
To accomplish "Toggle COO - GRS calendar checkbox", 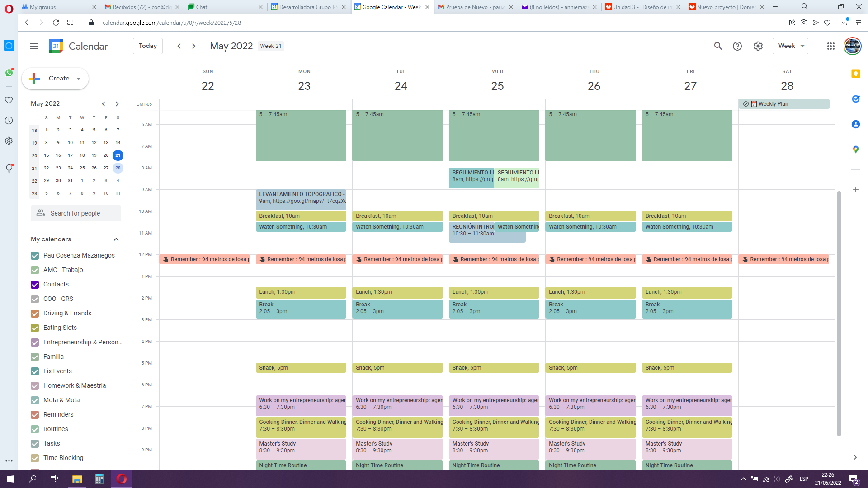I will tap(35, 299).
